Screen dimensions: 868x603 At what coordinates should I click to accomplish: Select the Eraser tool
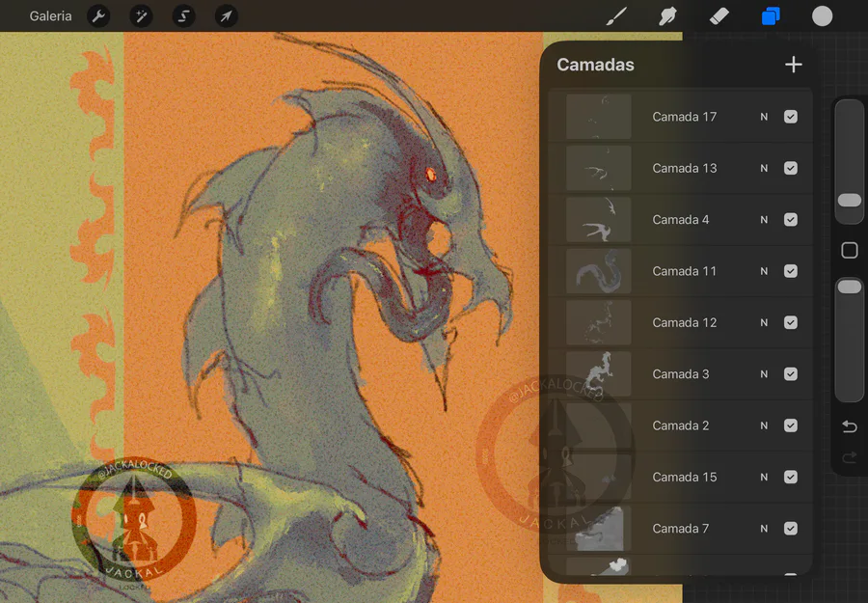(719, 16)
